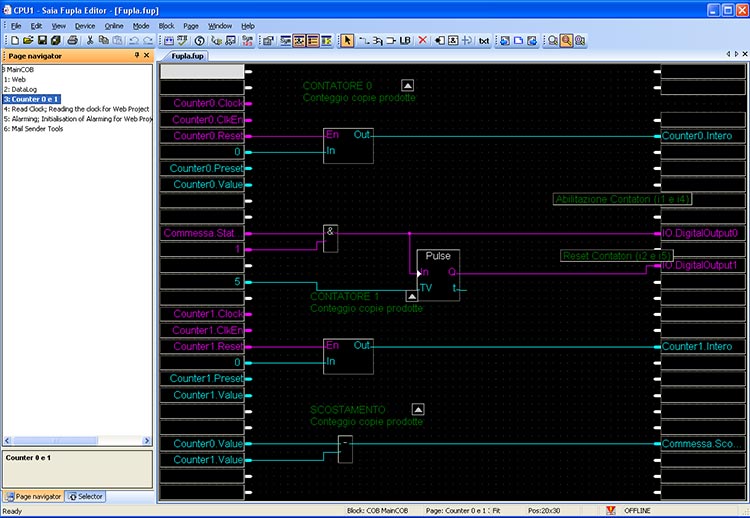Click the Cut scissors icon
Image resolution: width=750 pixels, height=518 pixels.
pyautogui.click(x=89, y=41)
